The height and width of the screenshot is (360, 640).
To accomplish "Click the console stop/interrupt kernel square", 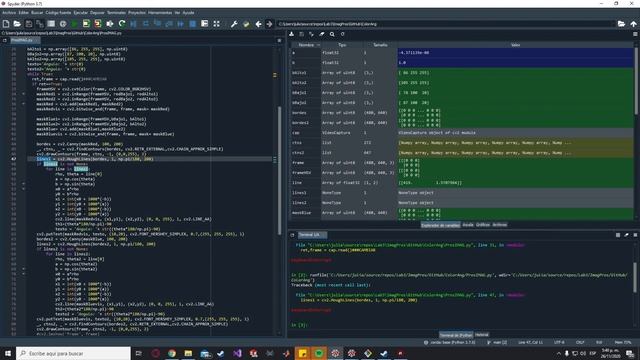I will pos(618,235).
